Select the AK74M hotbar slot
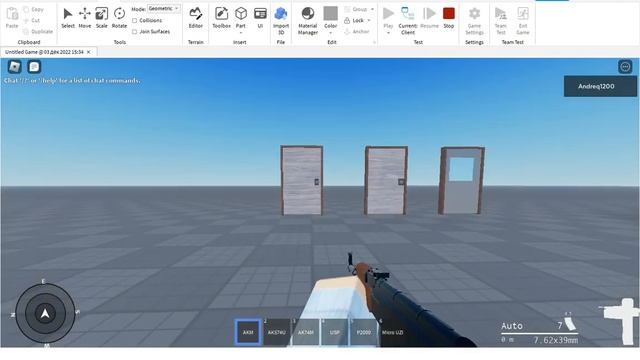The image size is (640, 360). [x=306, y=332]
